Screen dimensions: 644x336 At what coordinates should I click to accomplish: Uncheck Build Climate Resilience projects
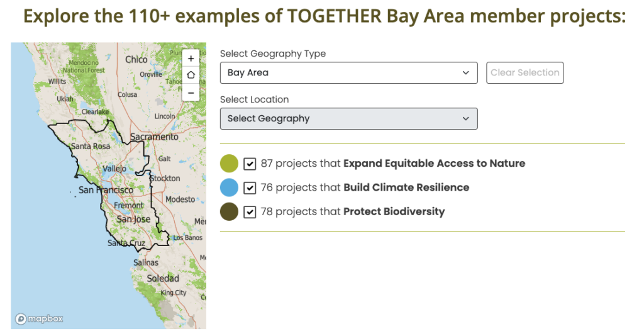250,188
